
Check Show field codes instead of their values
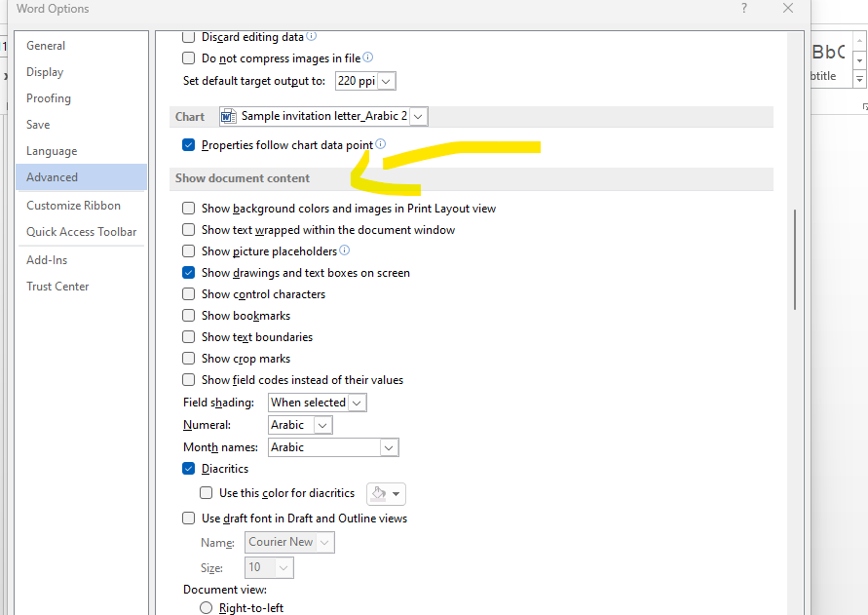[x=189, y=380]
